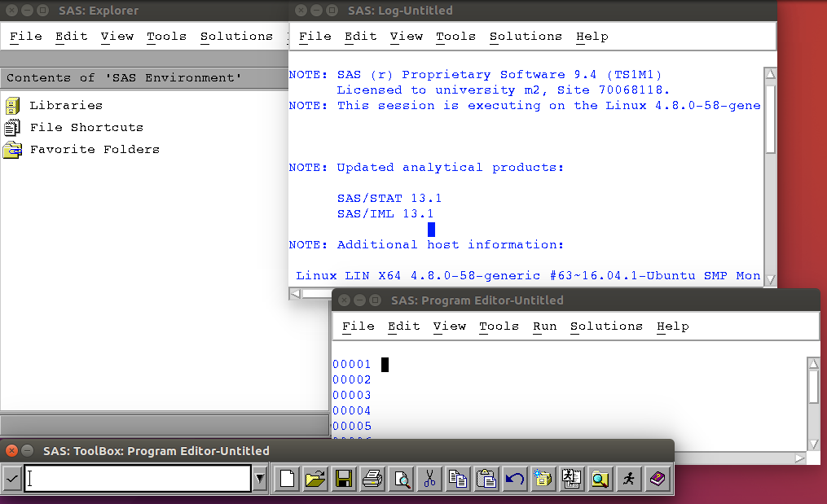Click the Submit running man icon
The height and width of the screenshot is (504, 827).
point(629,479)
